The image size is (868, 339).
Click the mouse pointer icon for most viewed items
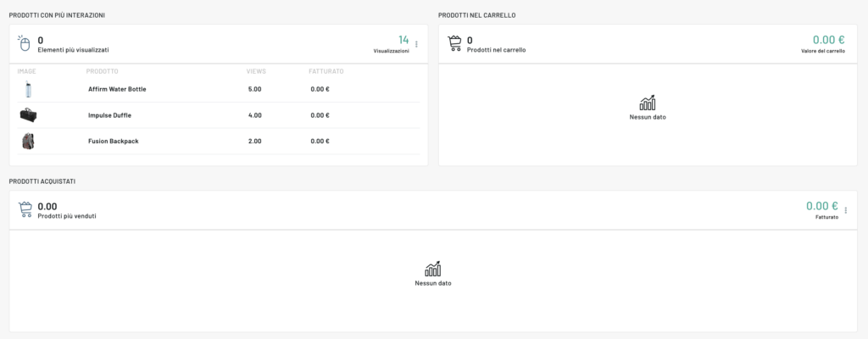coord(25,44)
